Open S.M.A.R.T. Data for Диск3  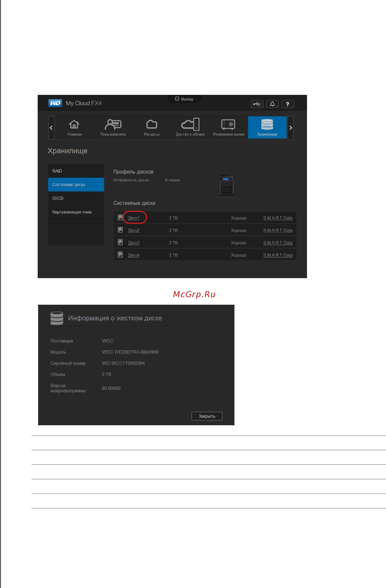pyautogui.click(x=278, y=243)
